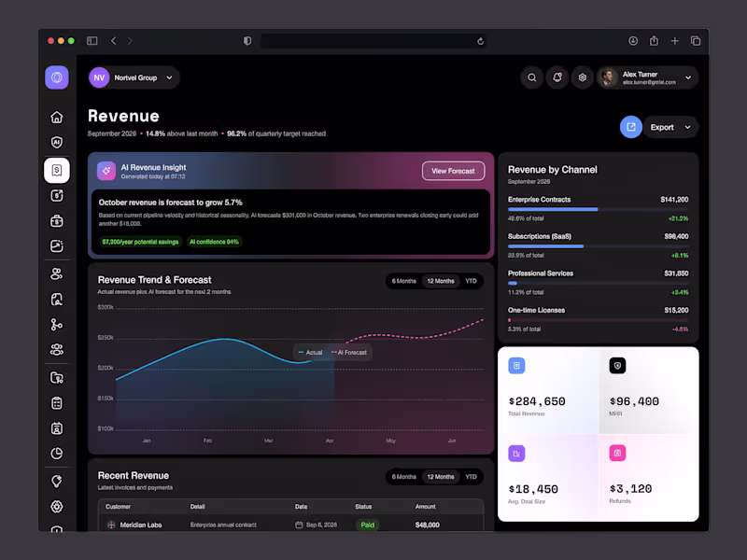Open the Export dropdown

point(671,127)
